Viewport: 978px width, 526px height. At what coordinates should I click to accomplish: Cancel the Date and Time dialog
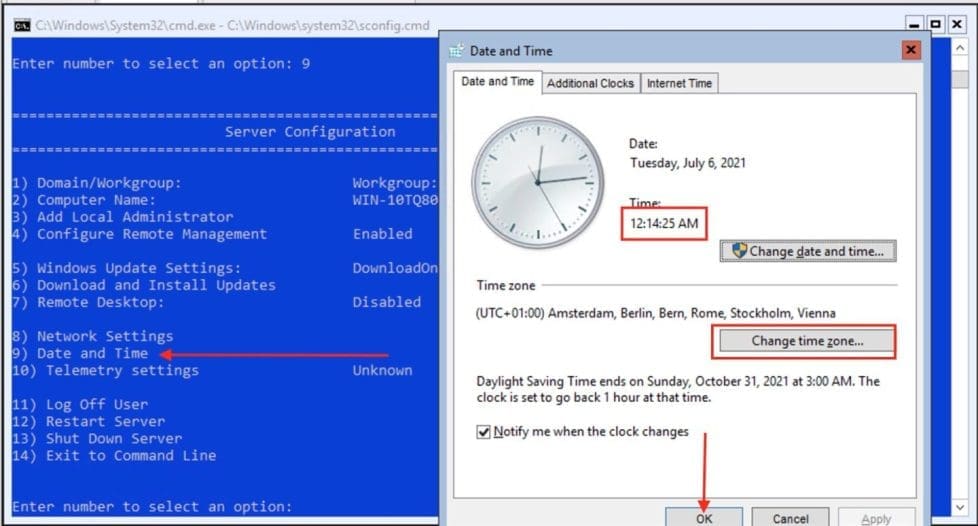coord(790,518)
